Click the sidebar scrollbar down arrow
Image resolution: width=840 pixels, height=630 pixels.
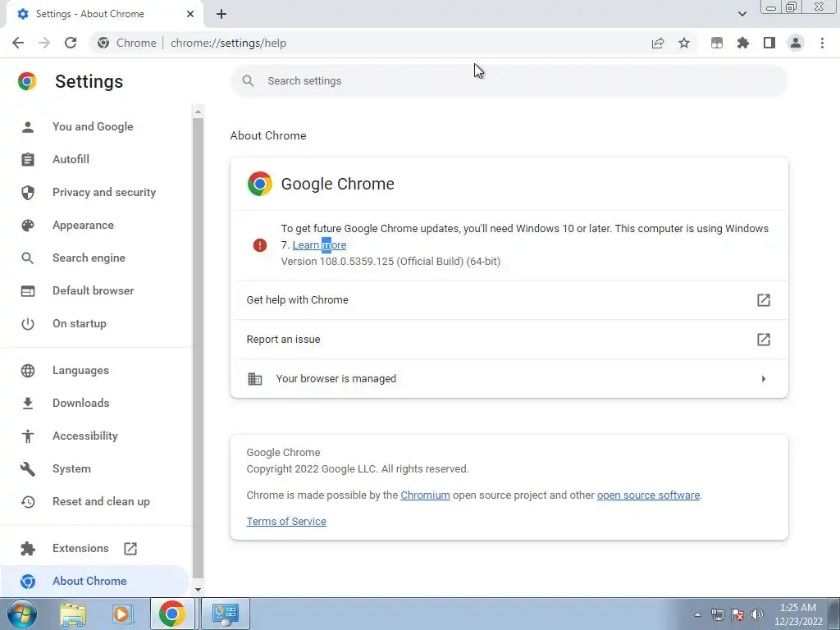pos(198,589)
